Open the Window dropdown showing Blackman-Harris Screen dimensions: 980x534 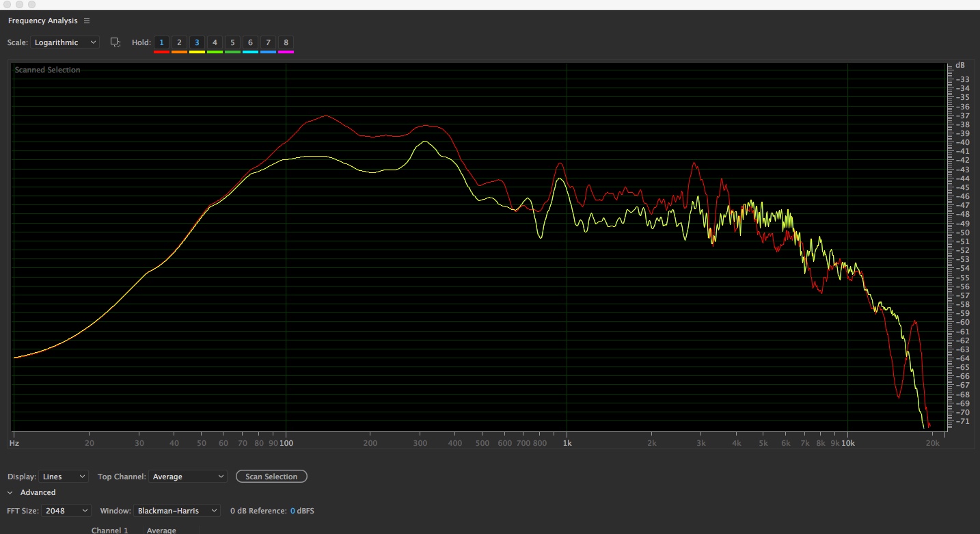point(177,511)
